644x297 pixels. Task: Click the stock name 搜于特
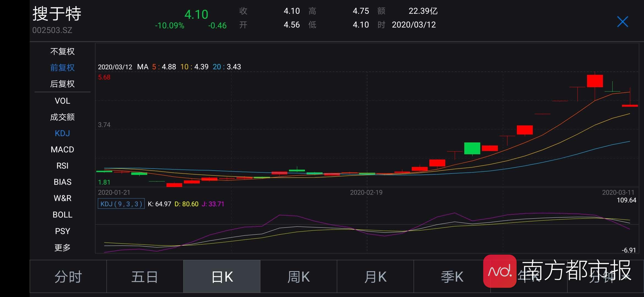point(57,14)
